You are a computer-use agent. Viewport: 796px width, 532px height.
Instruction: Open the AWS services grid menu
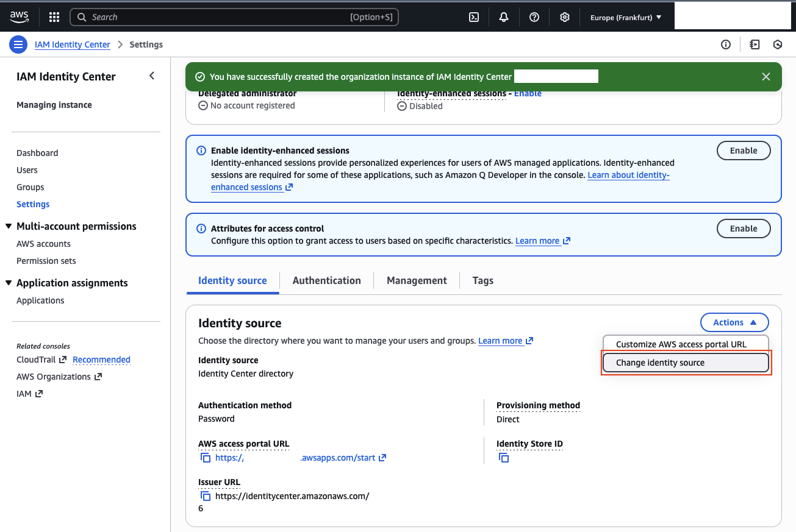[54, 17]
